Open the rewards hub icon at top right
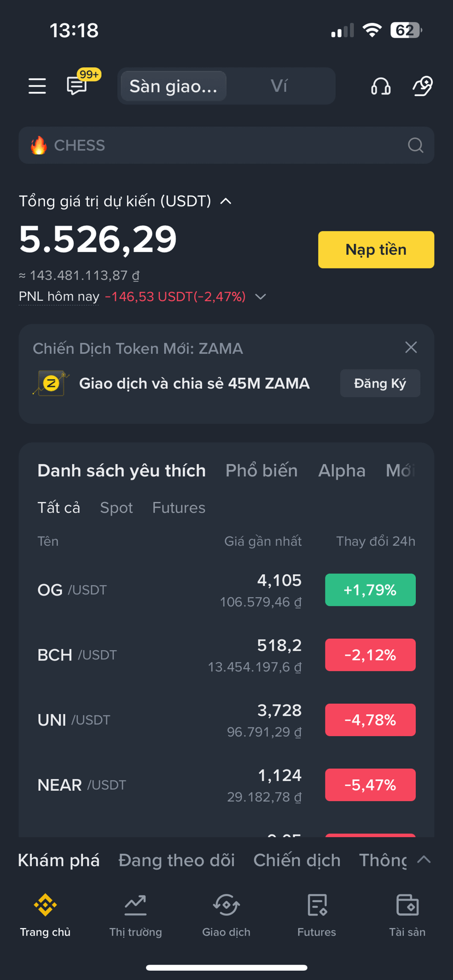Image resolution: width=453 pixels, height=980 pixels. (x=422, y=86)
